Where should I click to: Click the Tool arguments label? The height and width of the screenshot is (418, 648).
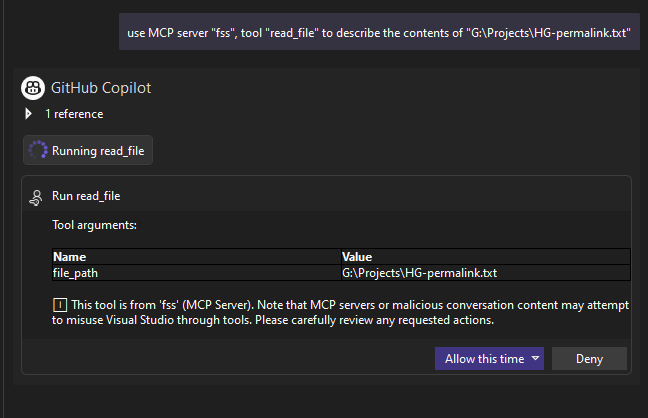point(94,225)
